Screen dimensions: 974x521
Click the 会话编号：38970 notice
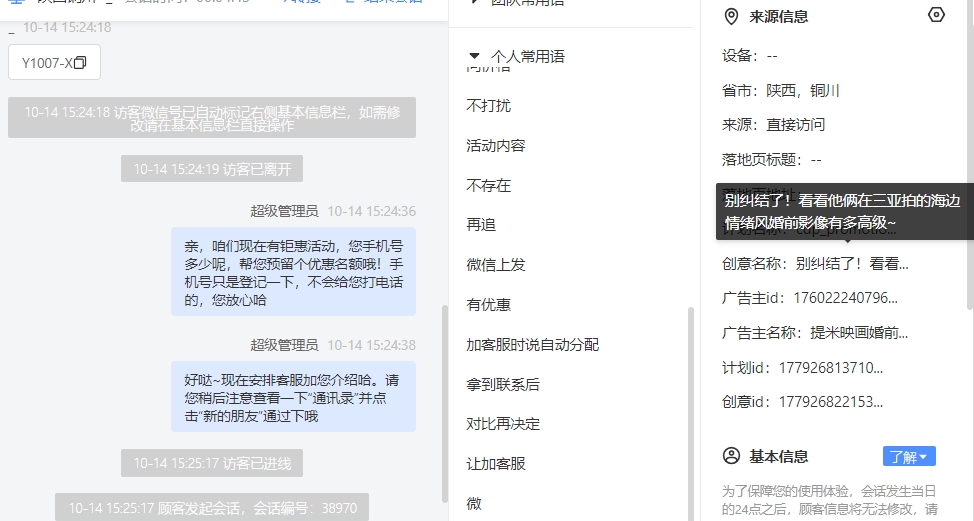click(x=212, y=507)
